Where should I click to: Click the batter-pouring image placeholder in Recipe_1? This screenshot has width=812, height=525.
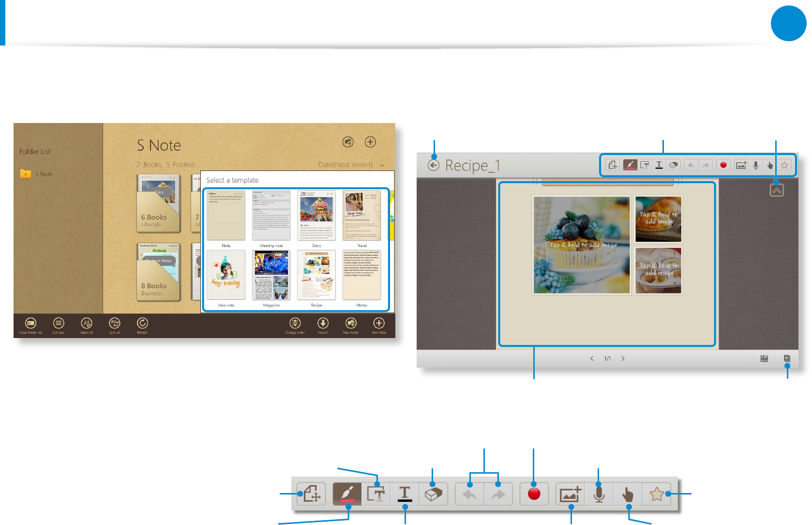[x=659, y=271]
